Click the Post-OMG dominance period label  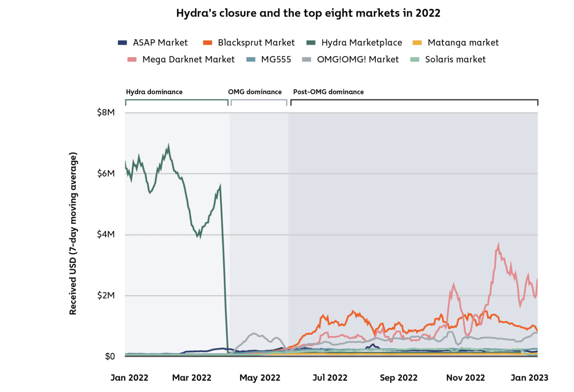[x=328, y=92]
